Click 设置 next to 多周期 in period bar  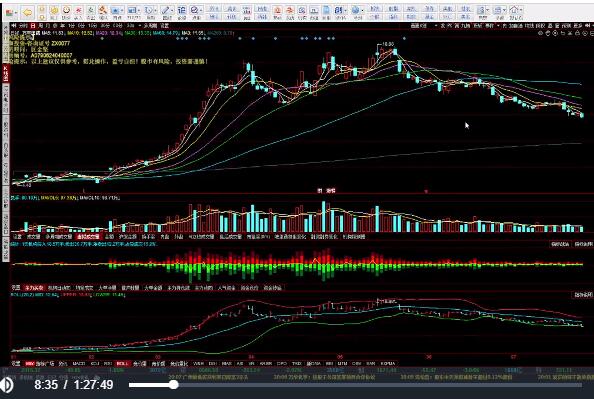(164, 26)
